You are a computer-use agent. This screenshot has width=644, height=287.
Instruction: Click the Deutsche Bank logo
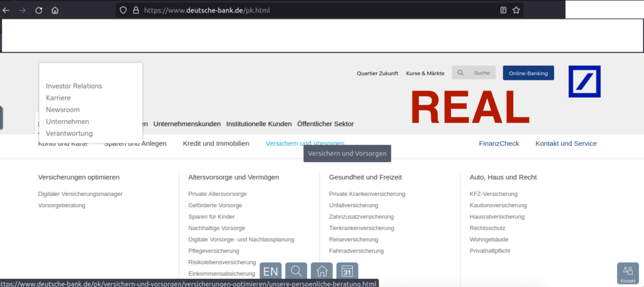584,82
